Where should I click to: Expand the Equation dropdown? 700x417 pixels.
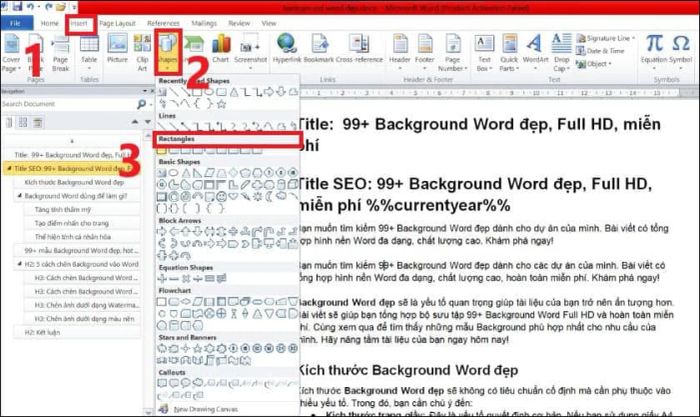[654, 52]
